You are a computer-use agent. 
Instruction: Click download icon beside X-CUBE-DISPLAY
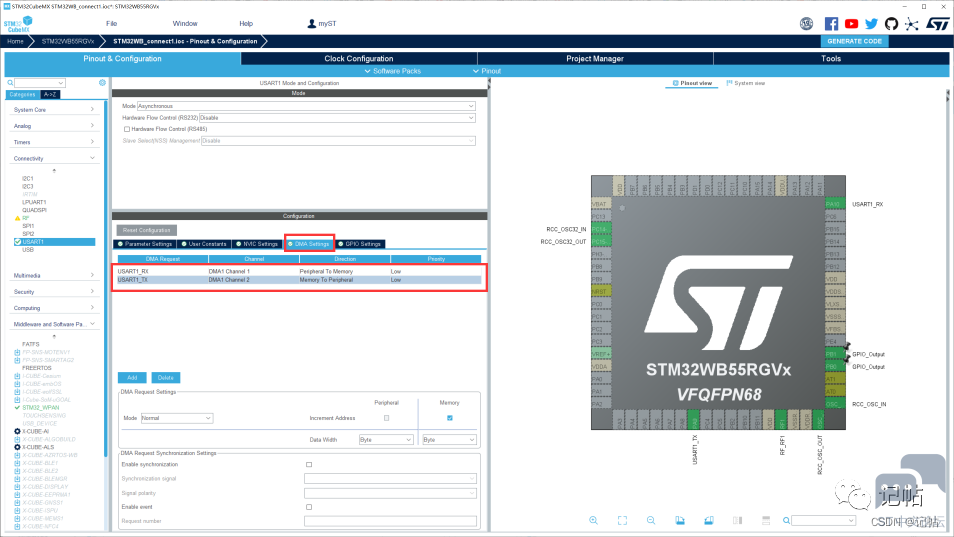[17, 487]
